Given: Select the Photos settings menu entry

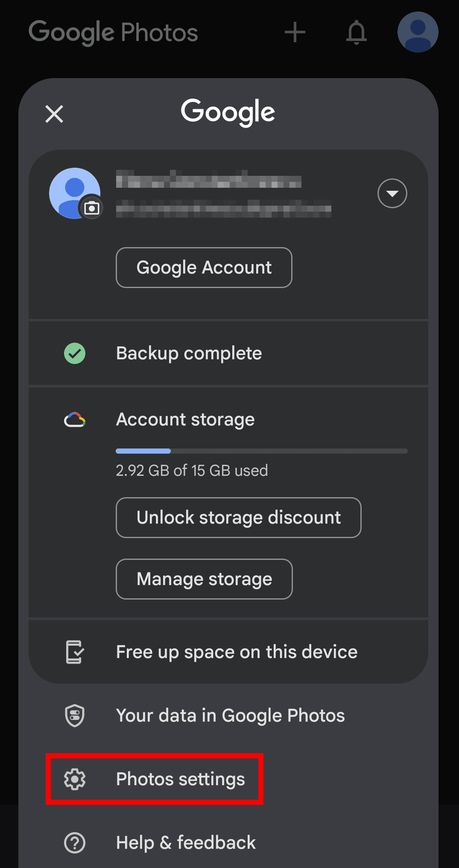Looking at the screenshot, I should click(180, 779).
